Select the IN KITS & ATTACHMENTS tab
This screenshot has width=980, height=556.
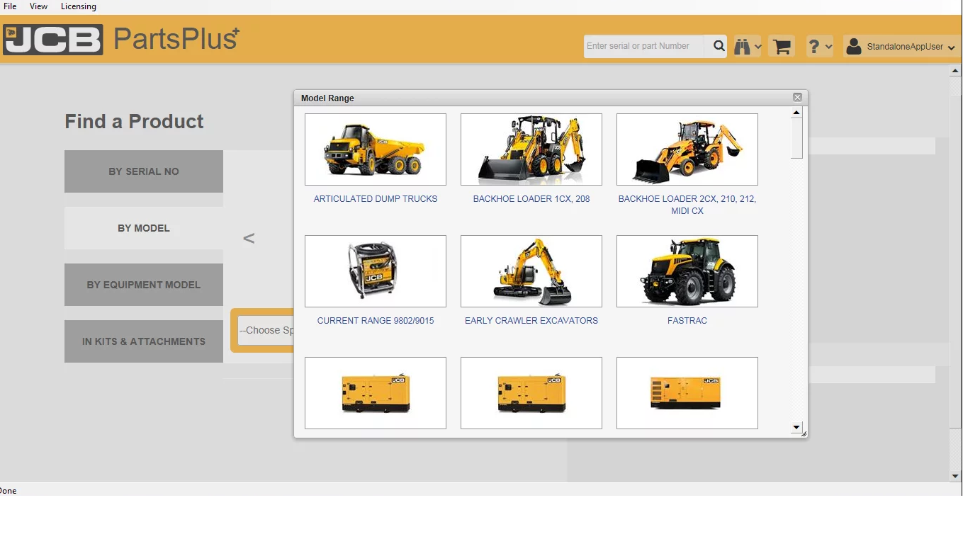coord(143,341)
